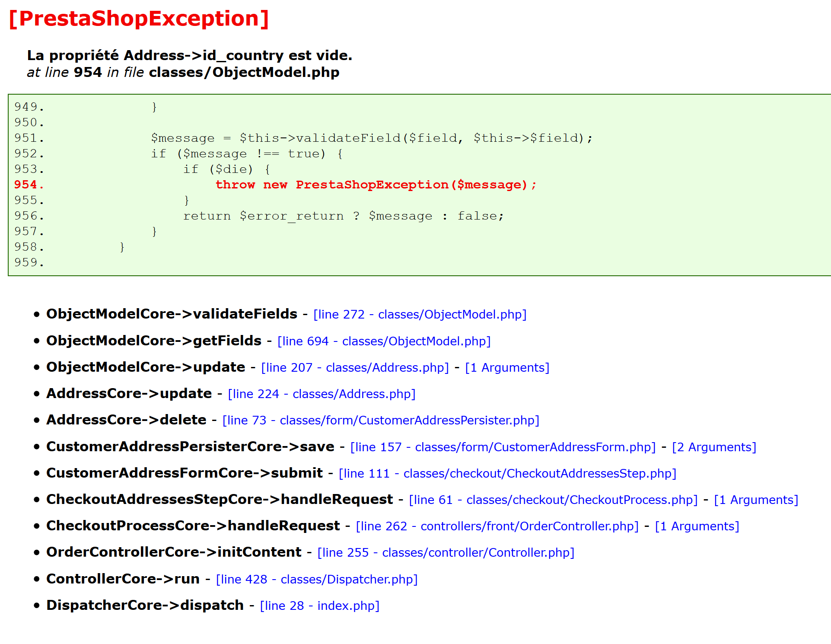
Task: Open link line 272 classes/ObjectModel.php
Action: tap(420, 314)
